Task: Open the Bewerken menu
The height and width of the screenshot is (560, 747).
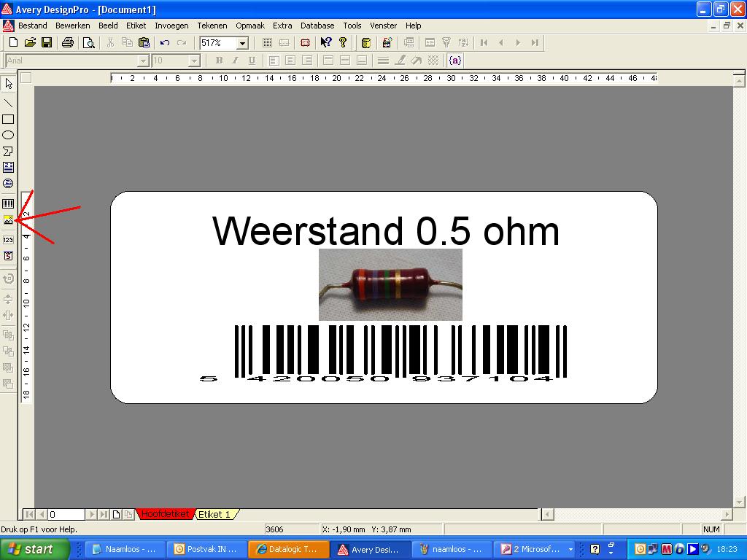Action: (72, 26)
